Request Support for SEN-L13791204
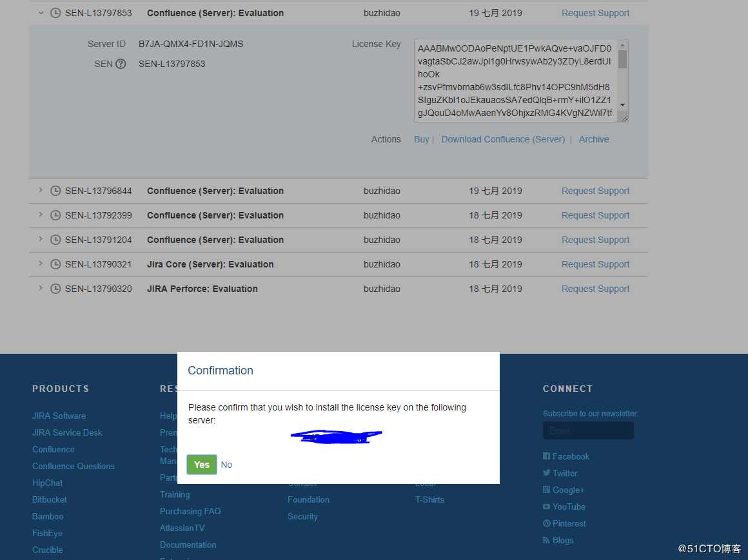The width and height of the screenshot is (748, 560). [x=595, y=240]
